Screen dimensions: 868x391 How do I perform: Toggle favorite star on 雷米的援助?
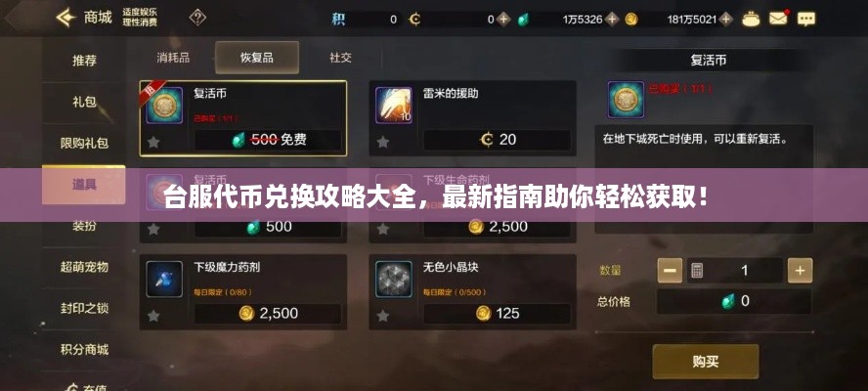(x=382, y=143)
